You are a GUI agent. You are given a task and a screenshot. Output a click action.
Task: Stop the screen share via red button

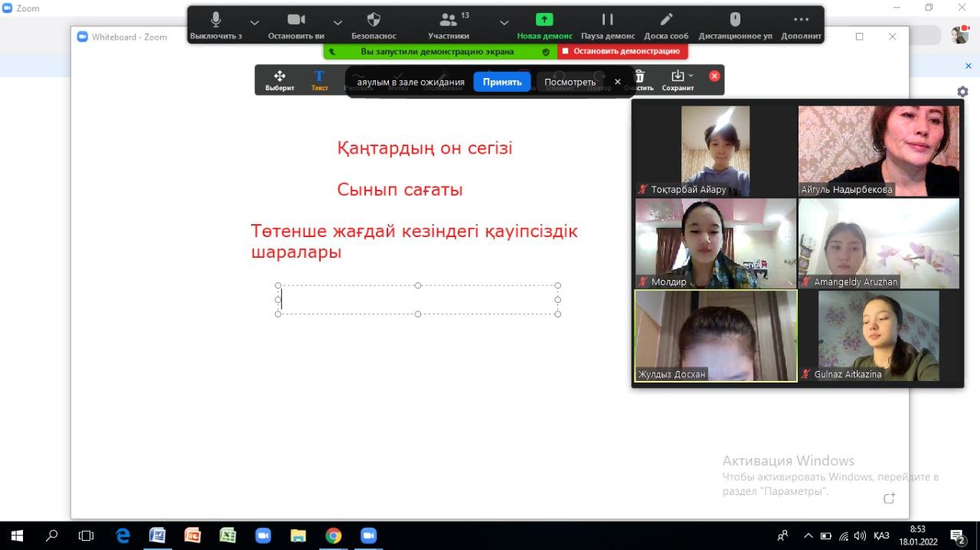click(622, 51)
